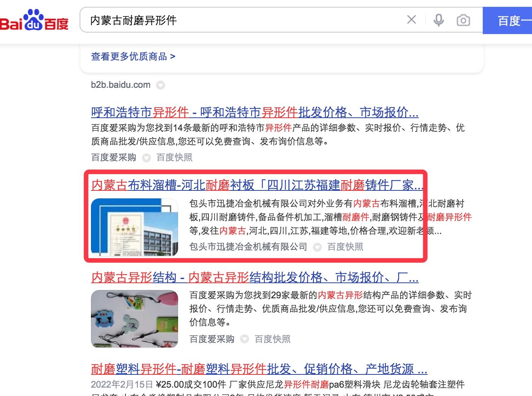
Task: Expand the arrow next to first 百度爱采购 source
Action: point(146,158)
